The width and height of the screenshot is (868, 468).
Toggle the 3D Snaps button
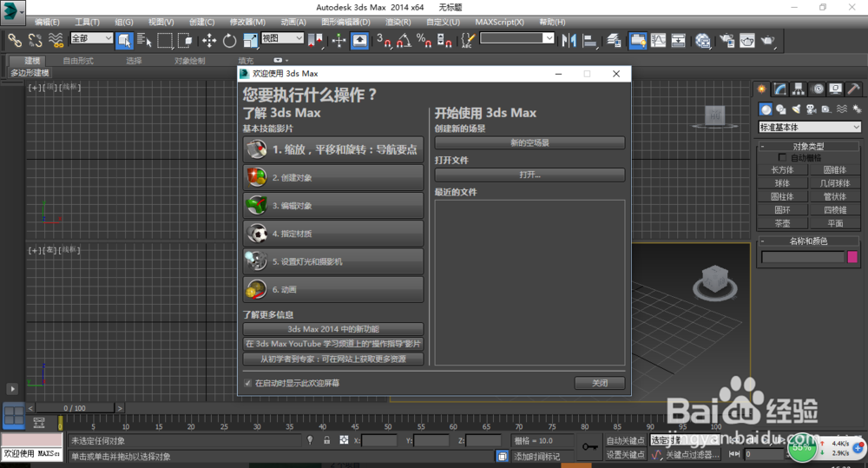(383, 41)
